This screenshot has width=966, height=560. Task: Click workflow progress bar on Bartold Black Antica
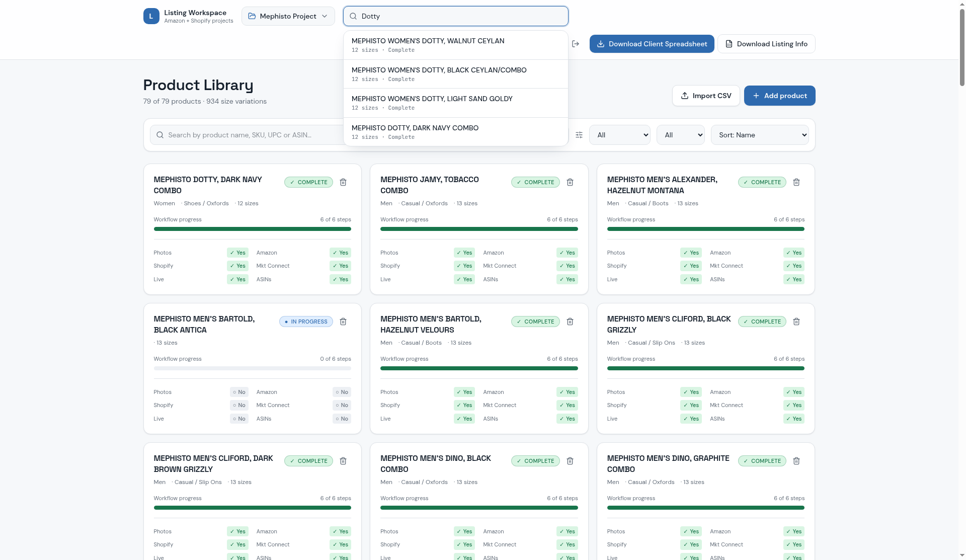(x=253, y=368)
